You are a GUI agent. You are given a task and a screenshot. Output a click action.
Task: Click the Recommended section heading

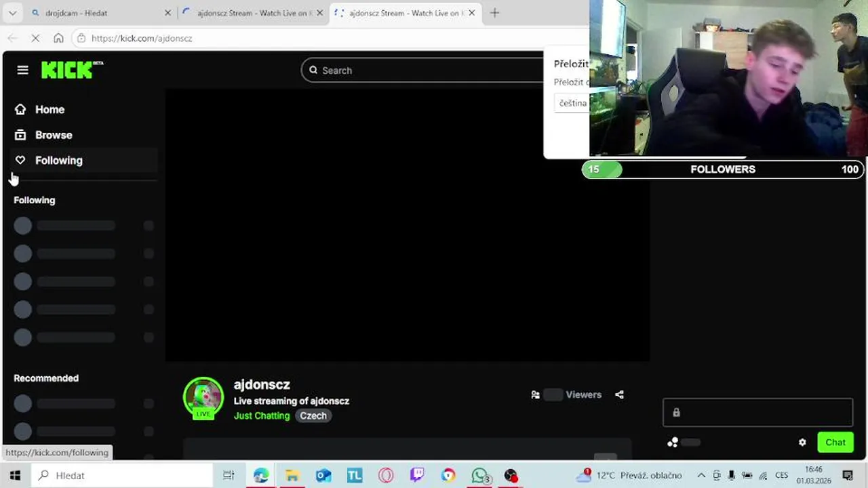click(x=46, y=378)
